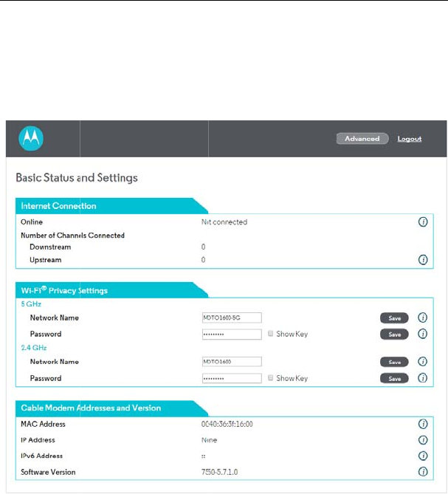Screen dimensions: 448x494
Task: Click the Motorola logo icon
Action: click(31, 139)
